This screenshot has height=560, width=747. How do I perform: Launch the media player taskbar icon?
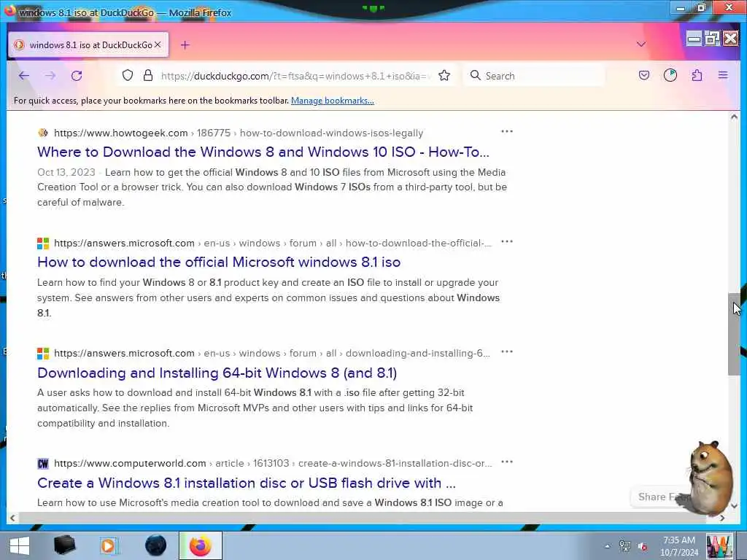coord(109,545)
